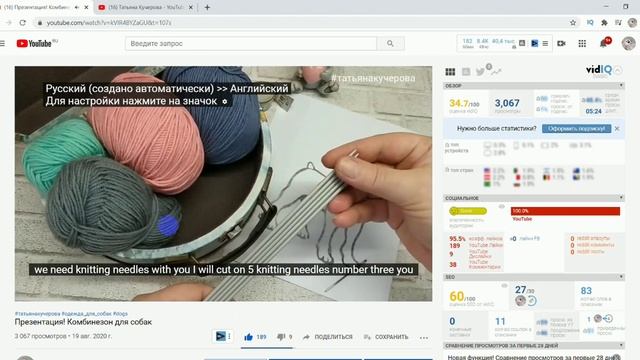Viewport: 640px width, 360px height.
Task: Open the YouTube apps grid icon
Action: (582, 43)
